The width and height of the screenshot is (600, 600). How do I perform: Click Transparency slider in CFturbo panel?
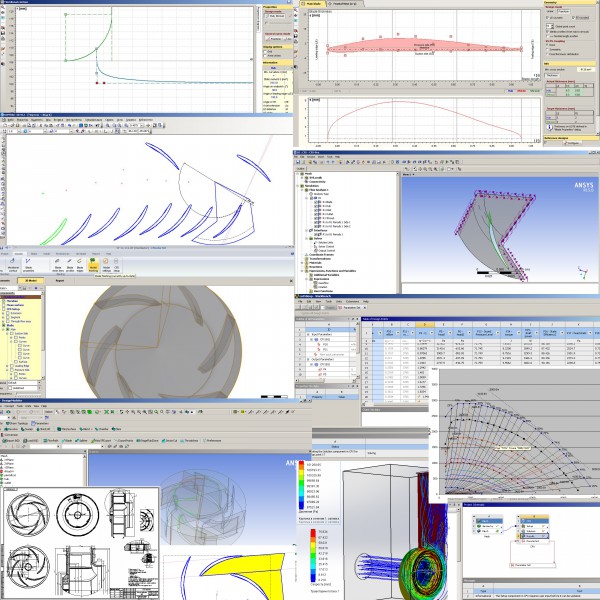point(29,394)
